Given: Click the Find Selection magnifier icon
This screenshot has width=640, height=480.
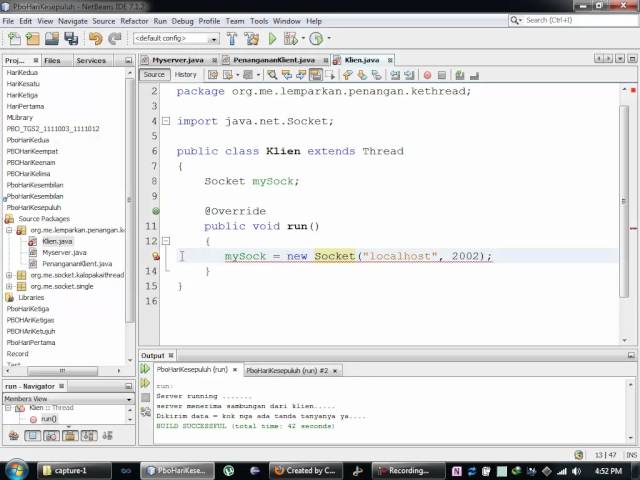Looking at the screenshot, I should click(272, 75).
